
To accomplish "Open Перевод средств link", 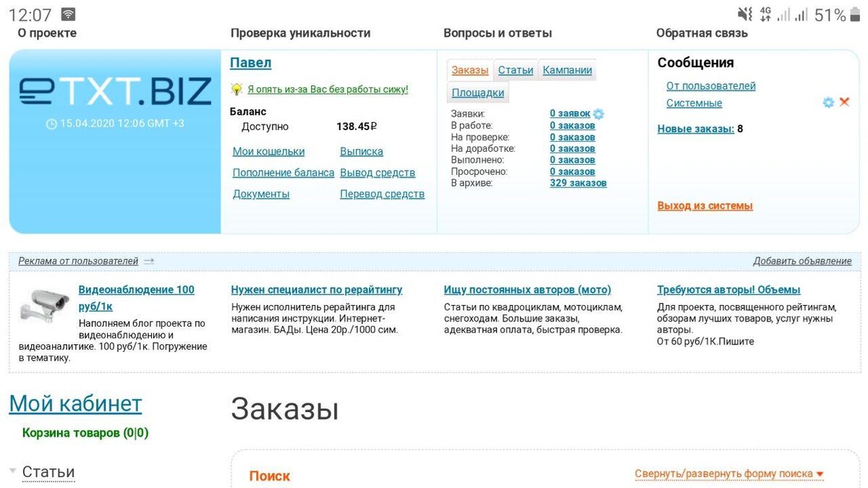I will [382, 194].
